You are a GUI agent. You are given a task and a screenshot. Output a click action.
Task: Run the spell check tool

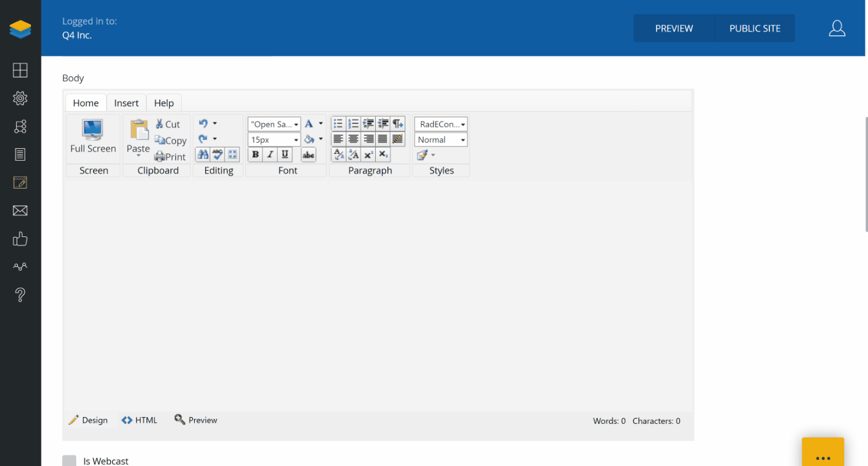click(x=218, y=155)
